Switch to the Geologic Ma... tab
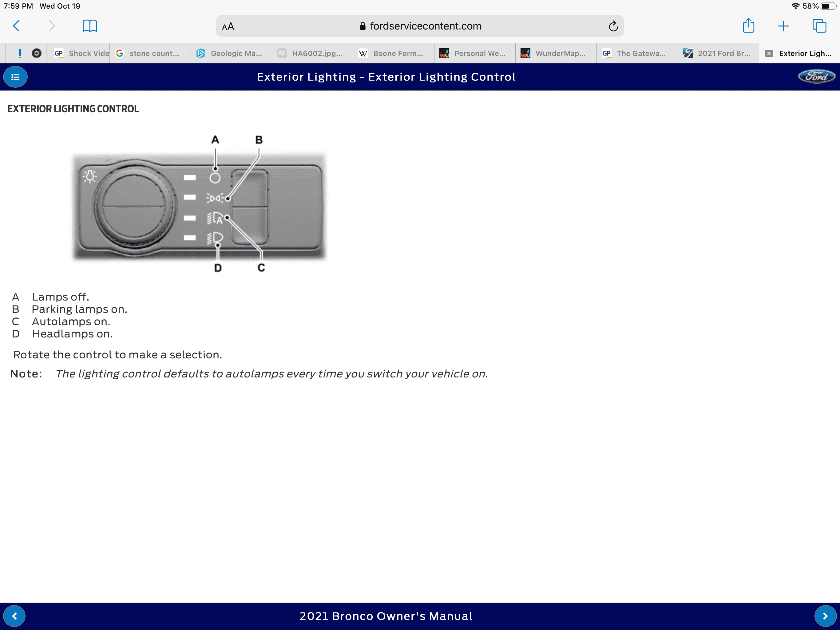 click(231, 53)
